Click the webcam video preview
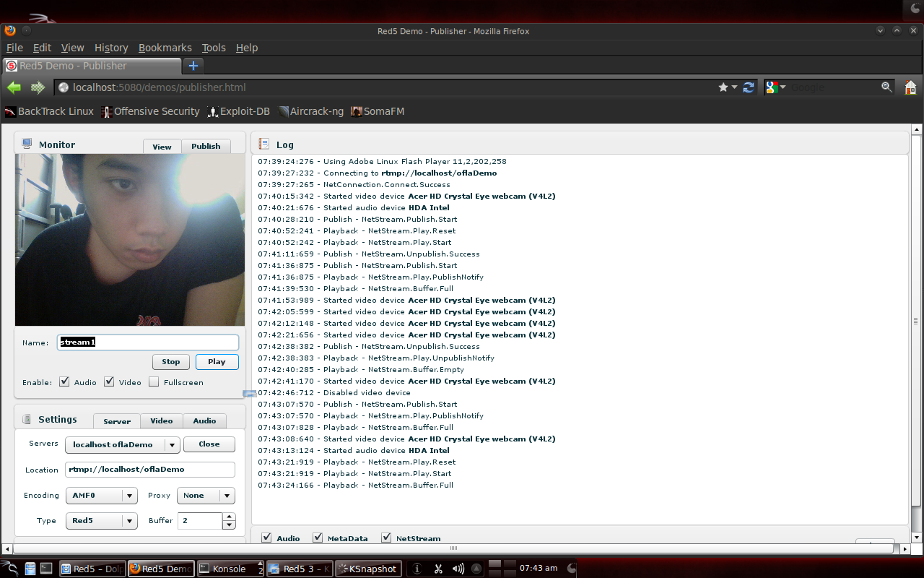The width and height of the screenshot is (924, 578). pos(130,240)
